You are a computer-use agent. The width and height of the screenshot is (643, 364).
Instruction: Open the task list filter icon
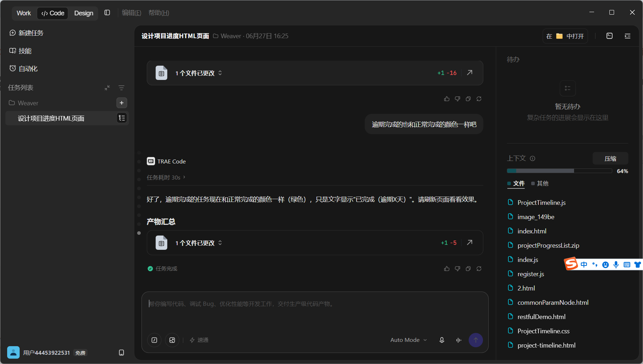click(x=121, y=88)
